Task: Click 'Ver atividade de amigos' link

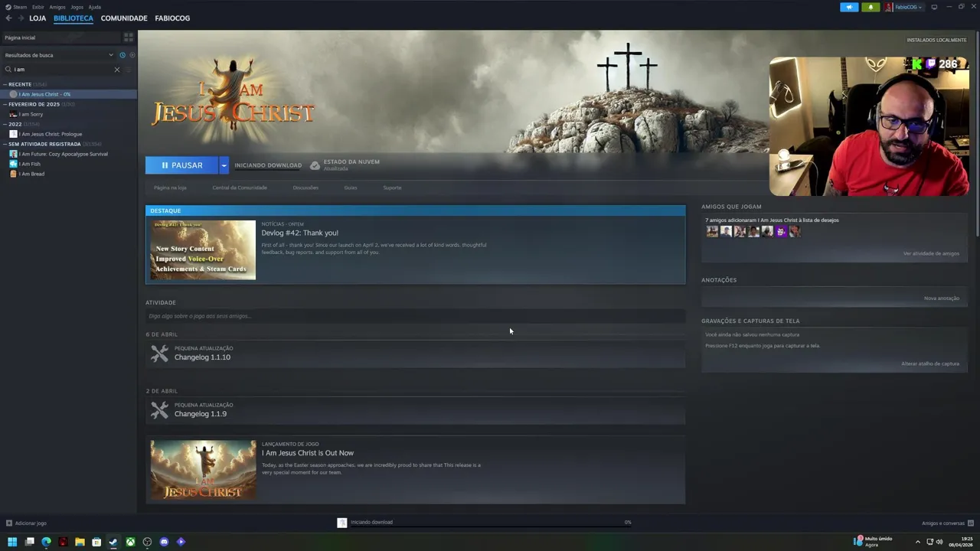Action: click(x=931, y=253)
